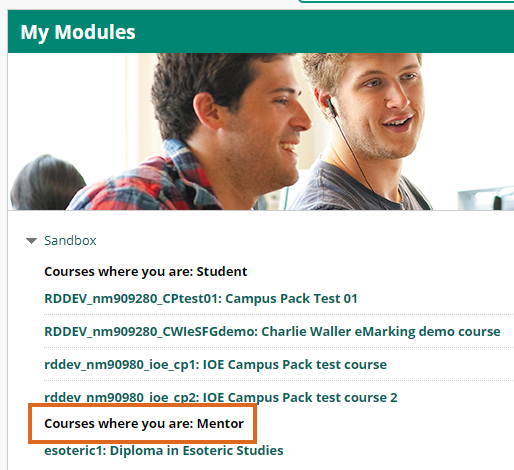Click the dark-haired head at photo's left edge
This screenshot has height=470, width=514.
click(47, 182)
